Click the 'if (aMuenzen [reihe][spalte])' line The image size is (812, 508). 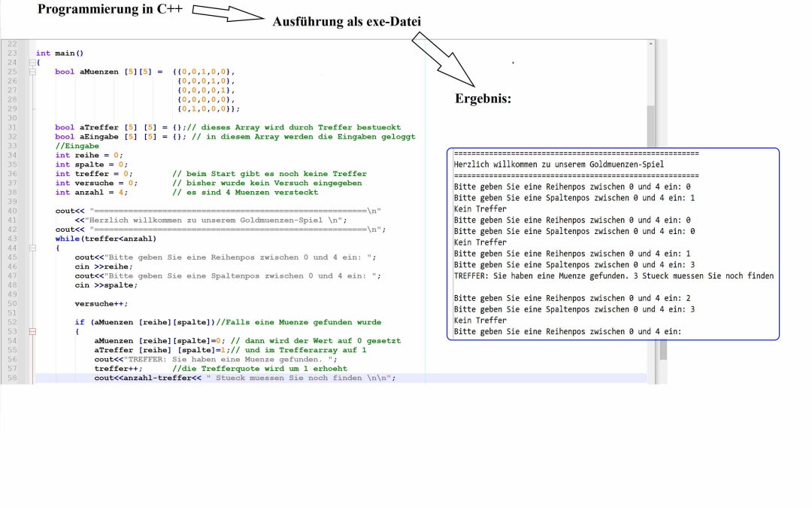click(x=228, y=322)
